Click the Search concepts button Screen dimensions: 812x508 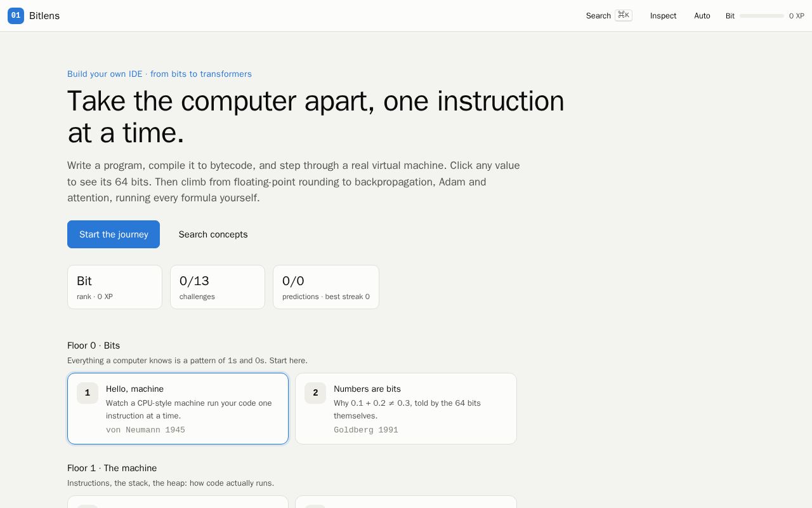pos(213,234)
